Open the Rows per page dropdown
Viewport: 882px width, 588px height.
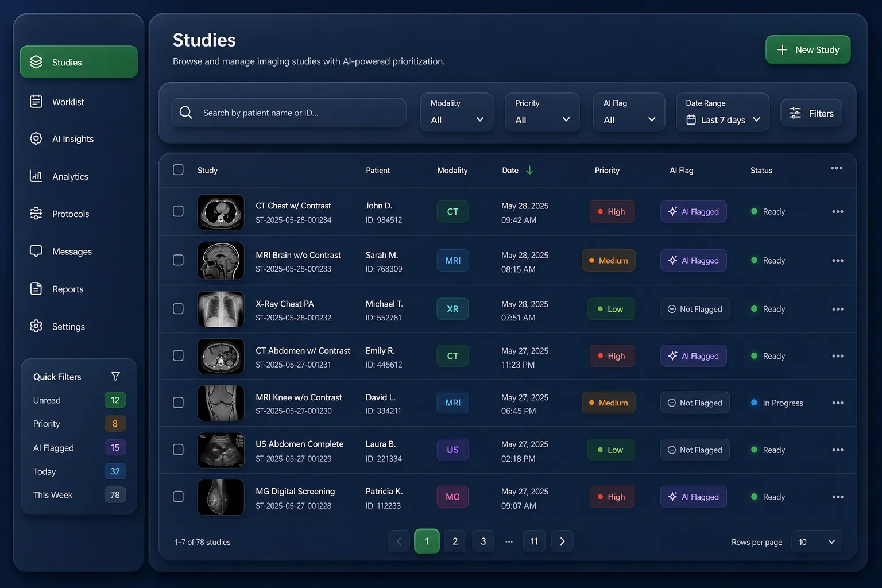click(x=817, y=542)
